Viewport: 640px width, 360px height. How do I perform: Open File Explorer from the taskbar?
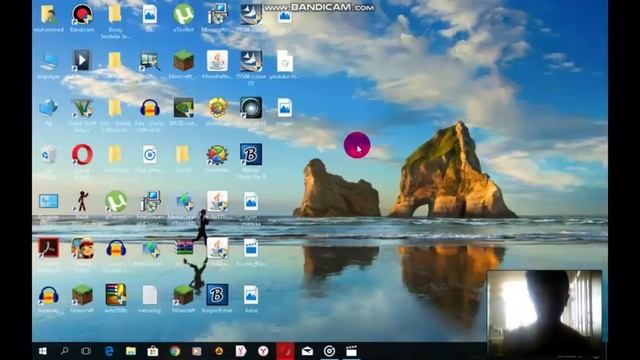131,351
